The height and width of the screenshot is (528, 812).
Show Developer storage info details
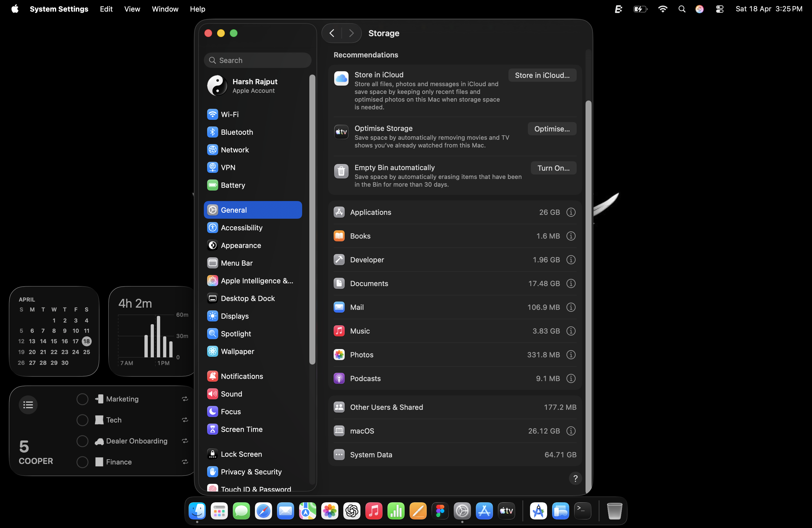click(571, 260)
